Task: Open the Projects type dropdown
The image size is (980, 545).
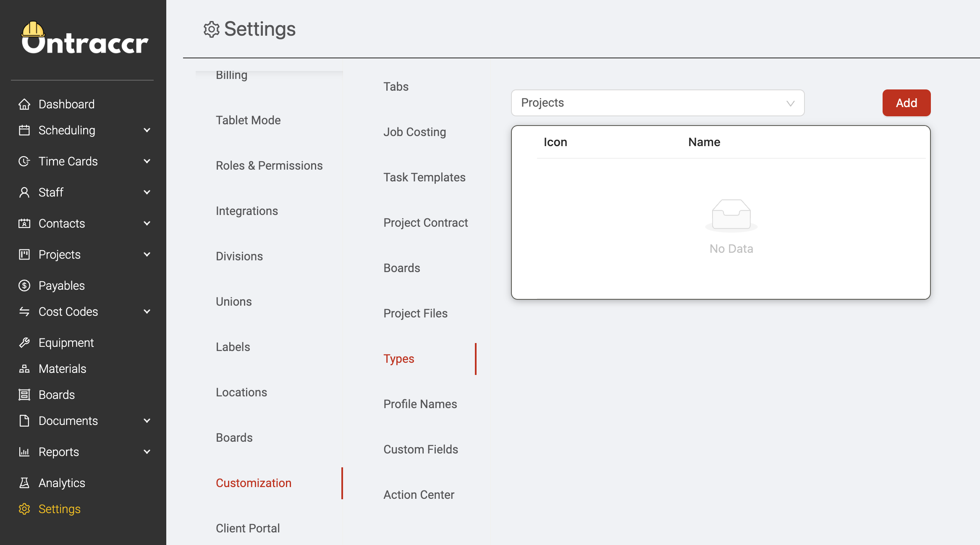Action: pyautogui.click(x=658, y=103)
